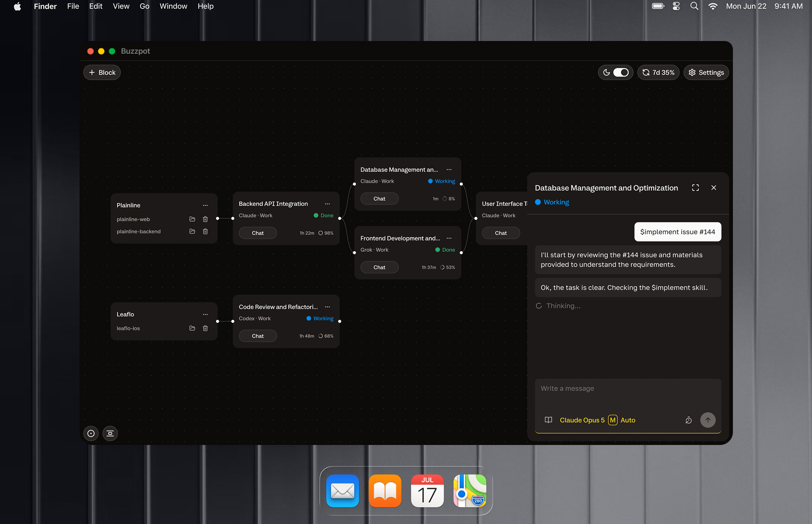The height and width of the screenshot is (524, 812).
Task: Open Chat for User Interface block
Action: pyautogui.click(x=501, y=233)
